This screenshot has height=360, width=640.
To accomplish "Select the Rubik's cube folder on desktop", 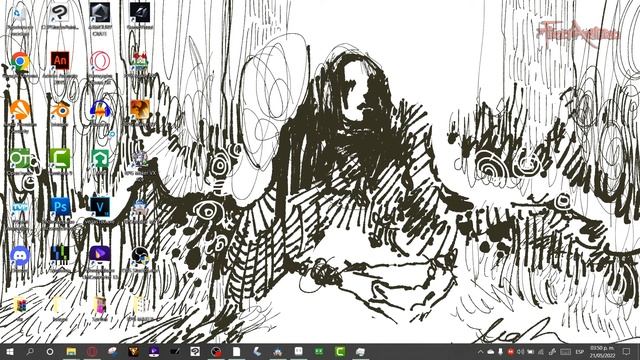I will pos(20,305).
